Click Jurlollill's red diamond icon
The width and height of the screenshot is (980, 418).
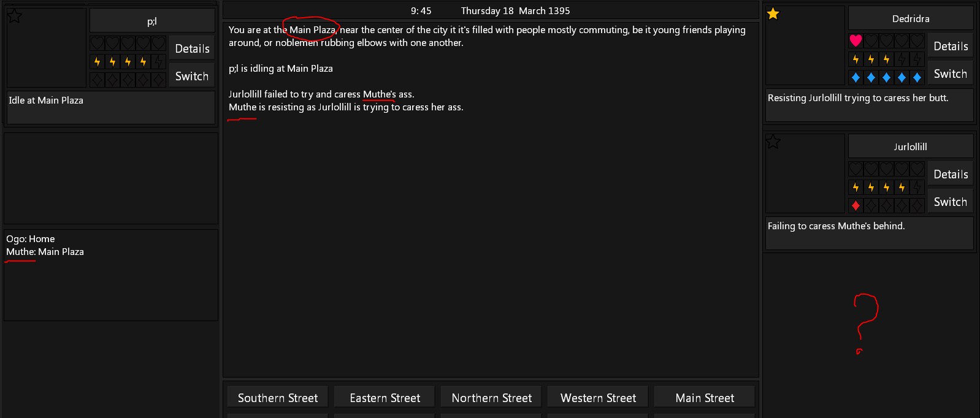(856, 205)
